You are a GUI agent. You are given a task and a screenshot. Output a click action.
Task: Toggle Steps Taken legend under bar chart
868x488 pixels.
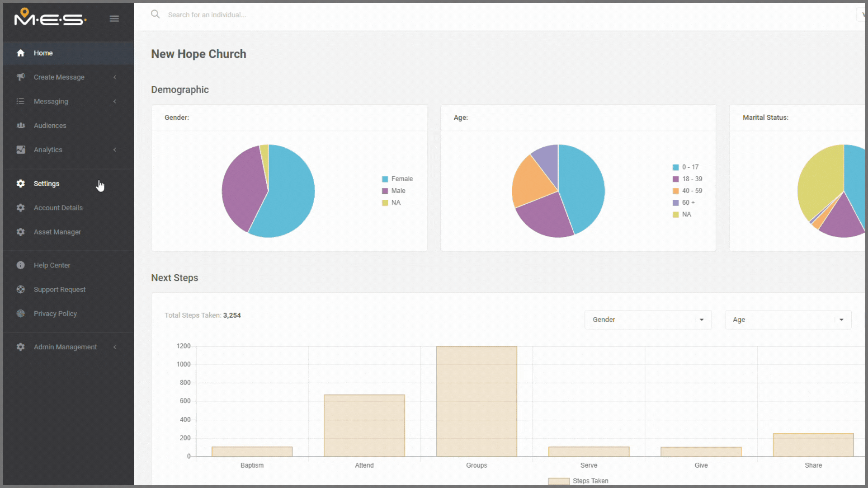click(578, 481)
